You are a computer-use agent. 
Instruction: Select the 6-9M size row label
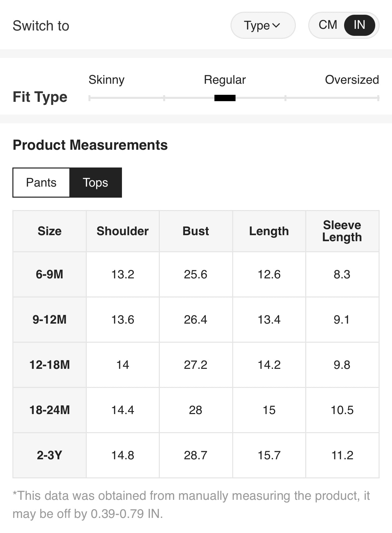(50, 274)
